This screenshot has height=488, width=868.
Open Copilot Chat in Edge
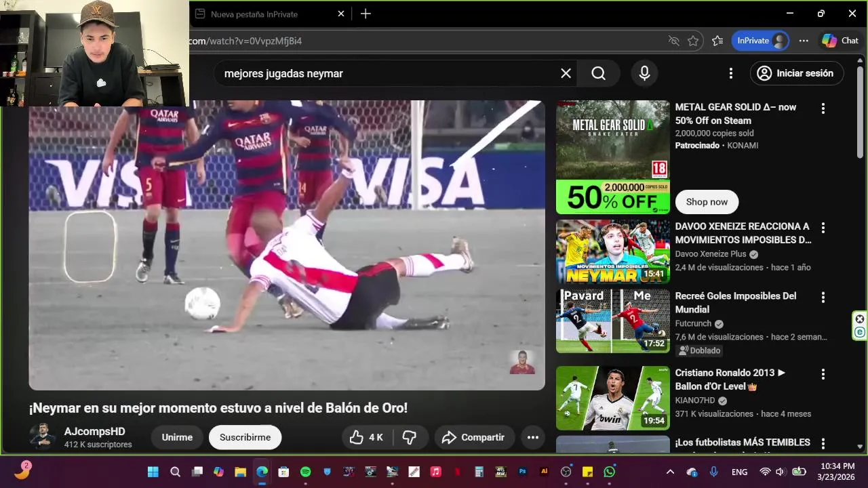(x=840, y=41)
